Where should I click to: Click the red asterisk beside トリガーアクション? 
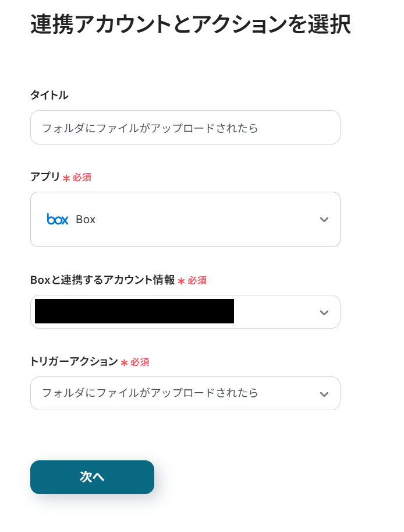coord(124,362)
